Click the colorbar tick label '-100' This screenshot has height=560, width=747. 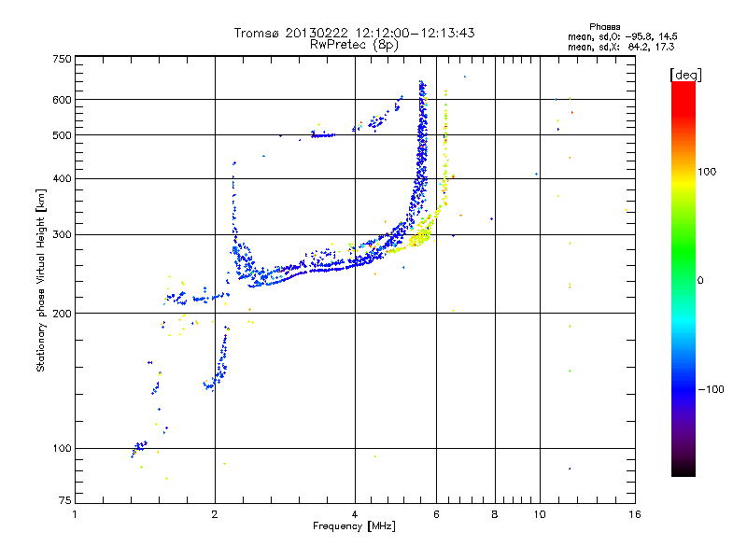711,389
